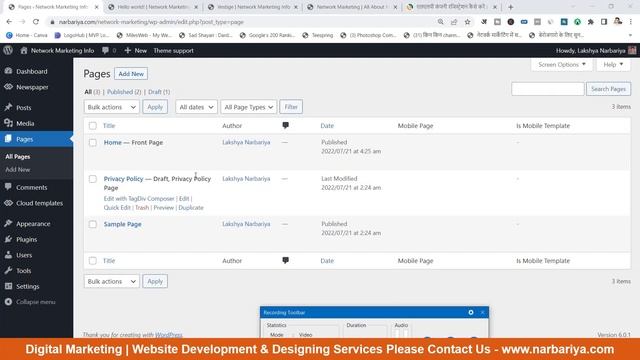The width and height of the screenshot is (640, 360).
Task: Preview the Privacy Policy page
Action: click(164, 207)
